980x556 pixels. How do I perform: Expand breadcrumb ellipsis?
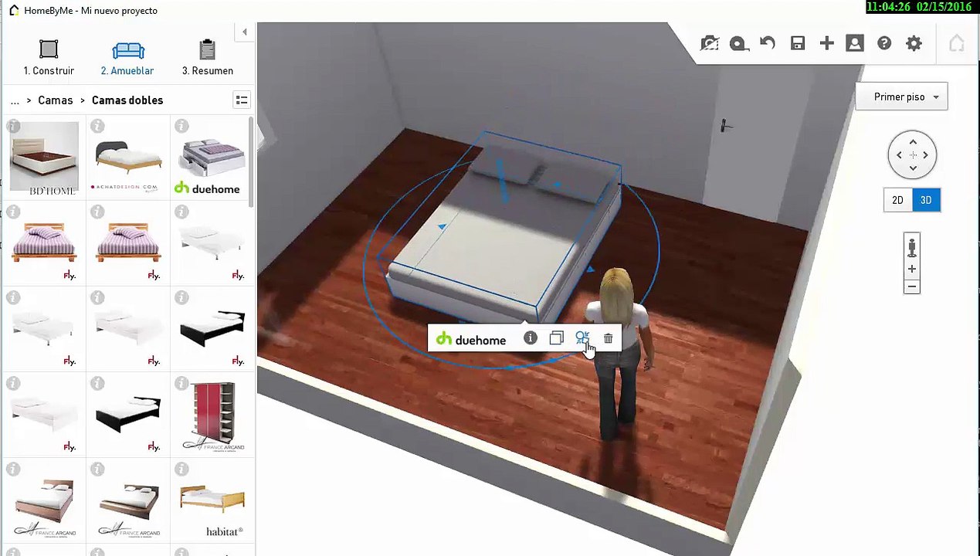click(15, 100)
